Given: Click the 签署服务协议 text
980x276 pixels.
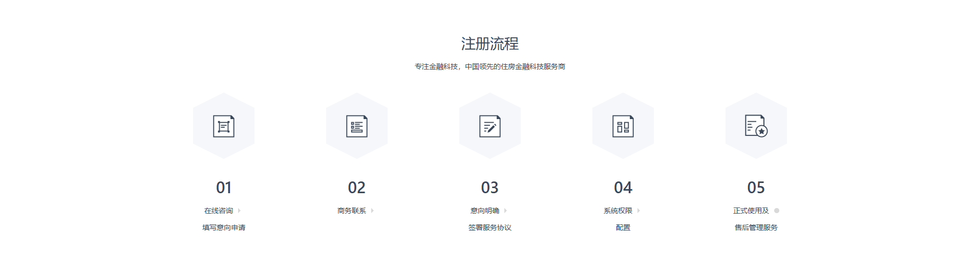Looking at the screenshot, I should (x=490, y=227).
